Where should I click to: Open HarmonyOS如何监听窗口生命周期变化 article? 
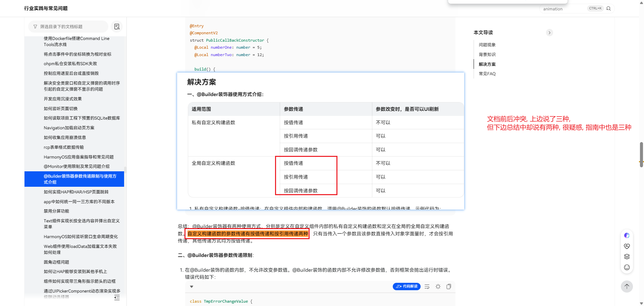[x=81, y=236]
